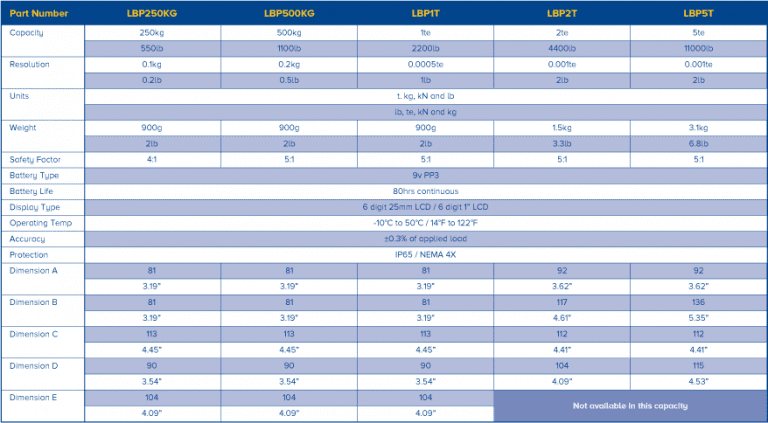Click the 550lb capacity cell
Viewport: 768px width, 423px height.
153,48
